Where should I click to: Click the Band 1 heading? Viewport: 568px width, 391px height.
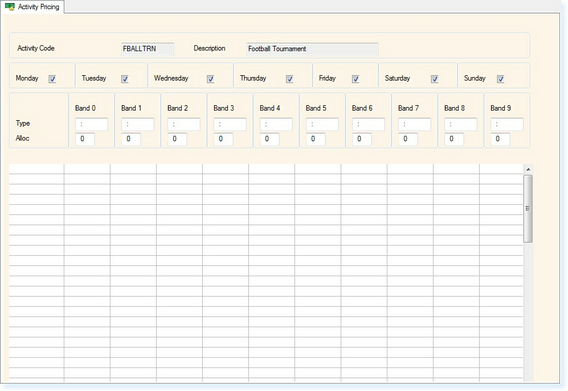pyautogui.click(x=131, y=108)
